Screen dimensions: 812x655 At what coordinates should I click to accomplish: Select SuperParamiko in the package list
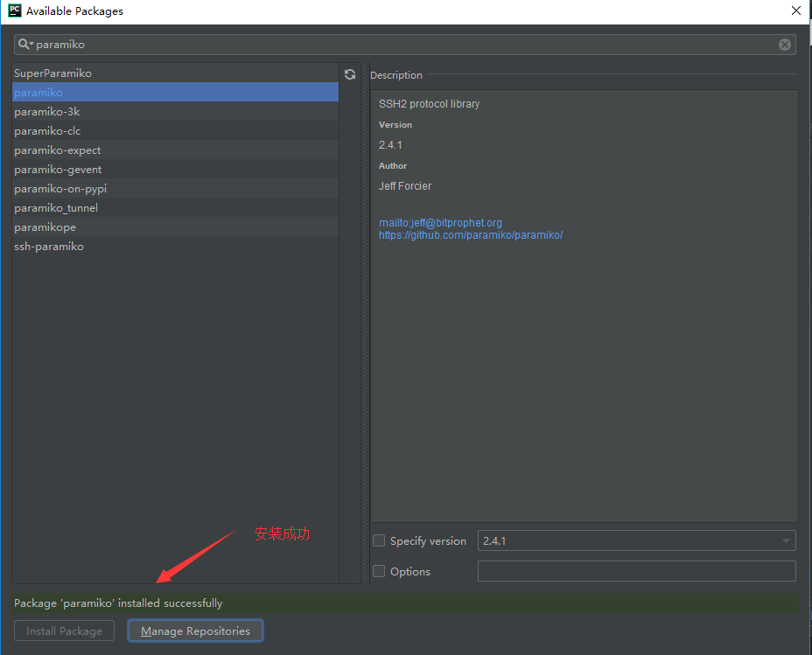175,73
